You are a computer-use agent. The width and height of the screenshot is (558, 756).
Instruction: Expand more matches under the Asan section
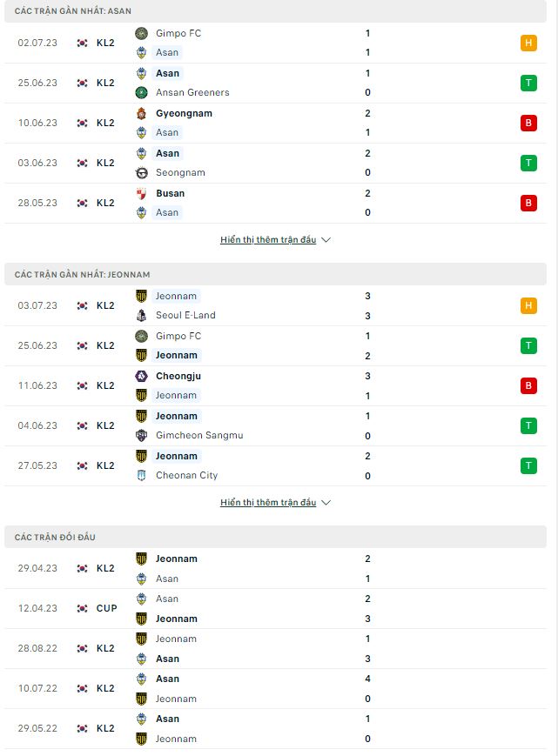pos(268,239)
